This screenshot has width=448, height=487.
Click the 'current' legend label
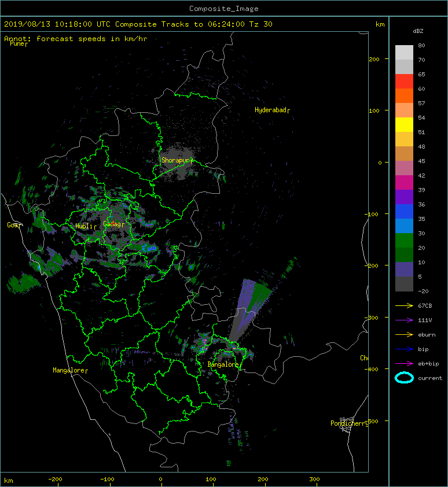coord(430,378)
